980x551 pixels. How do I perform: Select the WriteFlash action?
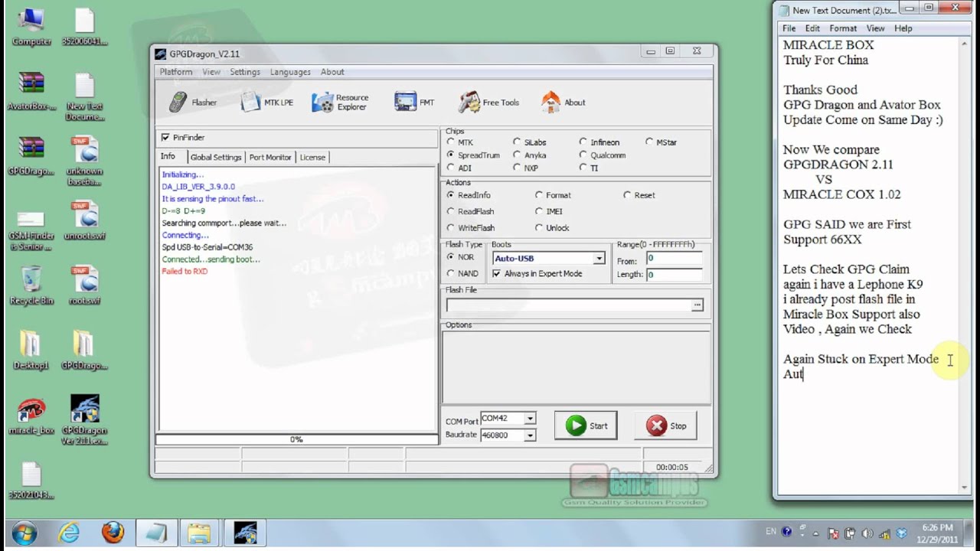[451, 228]
